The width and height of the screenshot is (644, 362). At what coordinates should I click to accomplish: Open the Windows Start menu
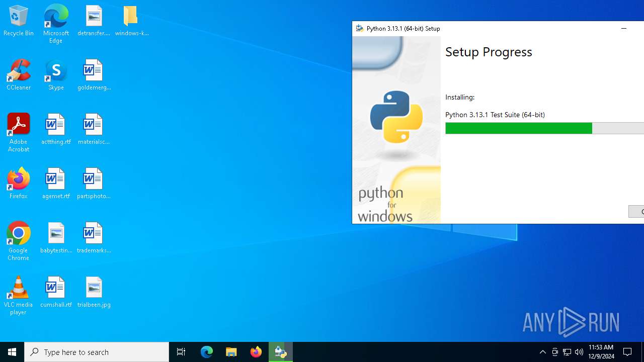pos(12,352)
